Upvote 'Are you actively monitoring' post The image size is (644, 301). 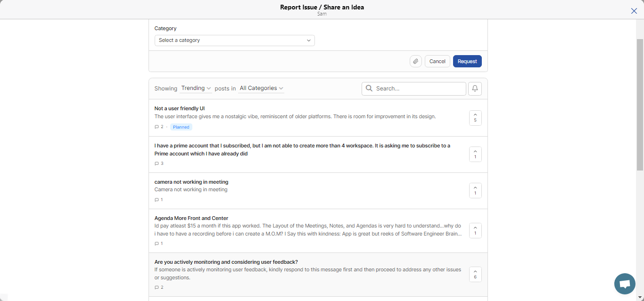475,274
